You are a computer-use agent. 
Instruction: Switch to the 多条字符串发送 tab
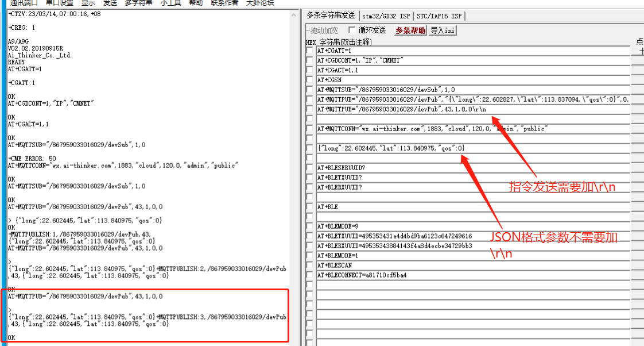331,16
